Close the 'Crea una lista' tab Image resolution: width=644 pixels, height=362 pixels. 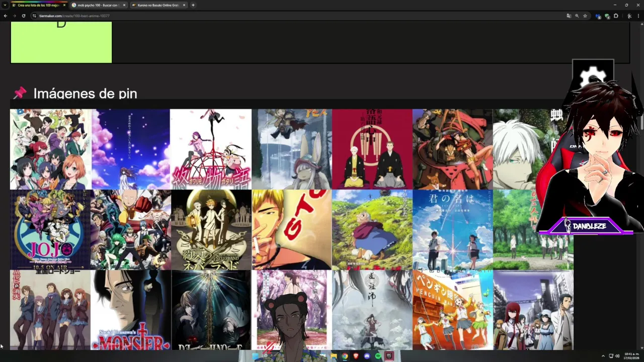pyautogui.click(x=64, y=5)
